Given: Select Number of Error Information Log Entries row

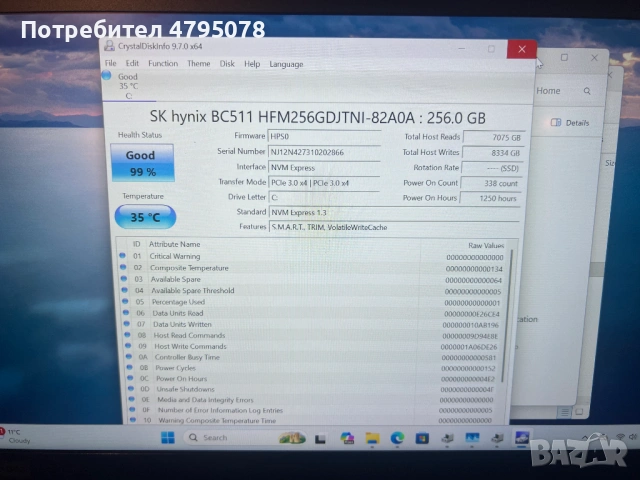Looking at the screenshot, I should pyautogui.click(x=312, y=410).
